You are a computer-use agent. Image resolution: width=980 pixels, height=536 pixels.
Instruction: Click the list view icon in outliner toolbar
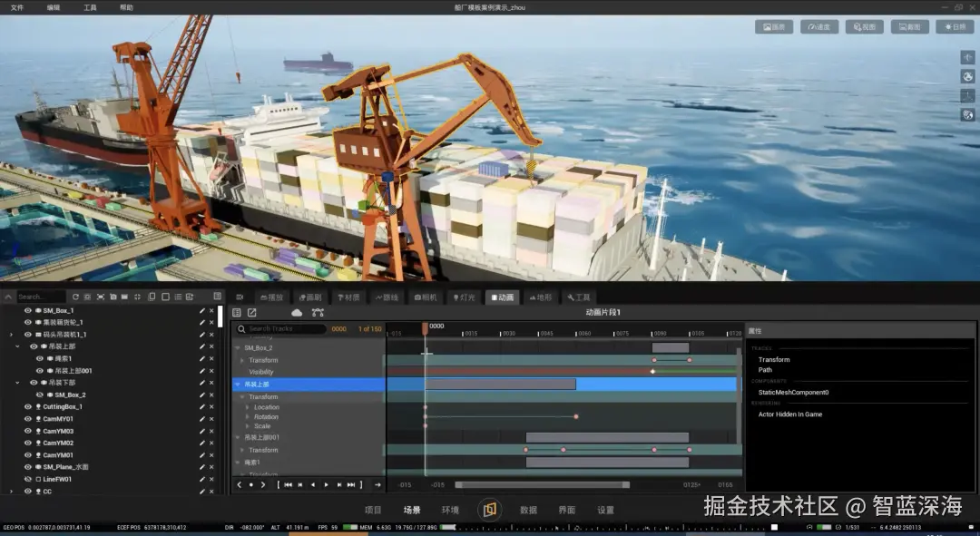coord(178,297)
